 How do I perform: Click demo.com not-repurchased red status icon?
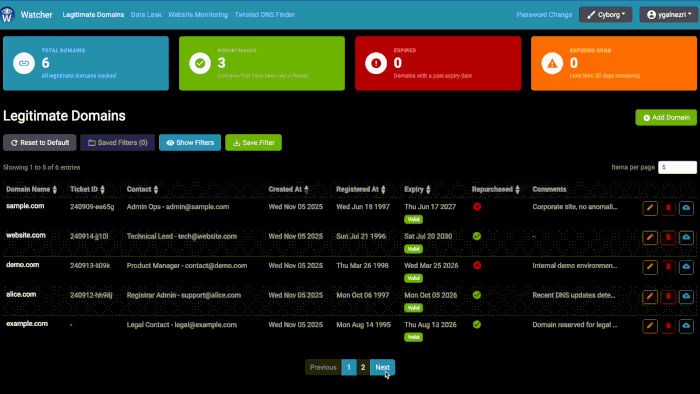pos(477,265)
